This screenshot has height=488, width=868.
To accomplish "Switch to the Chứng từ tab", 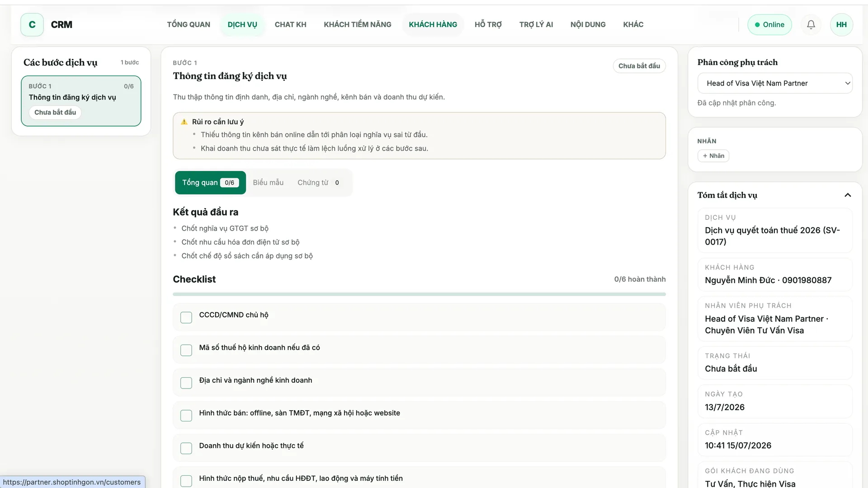I will [319, 183].
